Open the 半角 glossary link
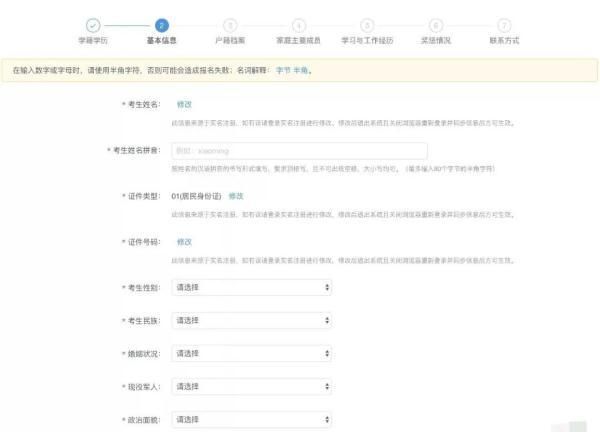 tap(301, 70)
